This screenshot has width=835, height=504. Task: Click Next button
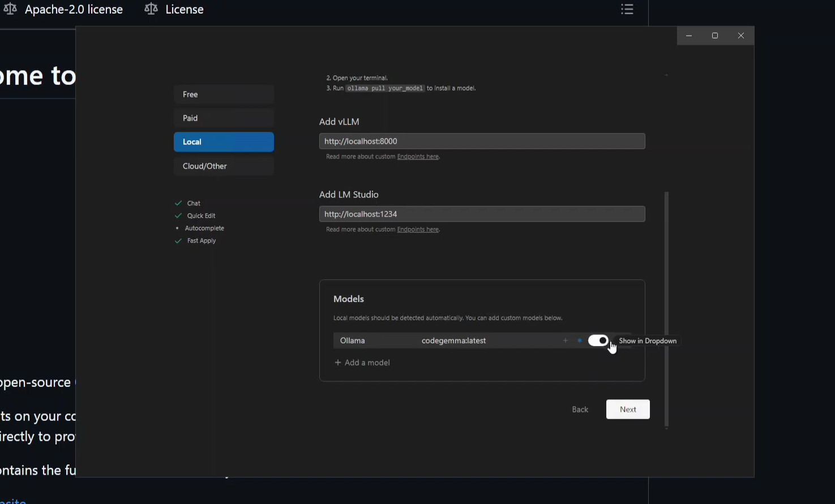pos(628,410)
